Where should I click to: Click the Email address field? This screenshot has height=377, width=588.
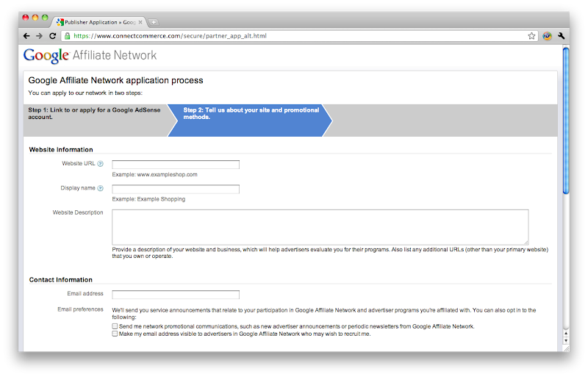pyautogui.click(x=176, y=295)
